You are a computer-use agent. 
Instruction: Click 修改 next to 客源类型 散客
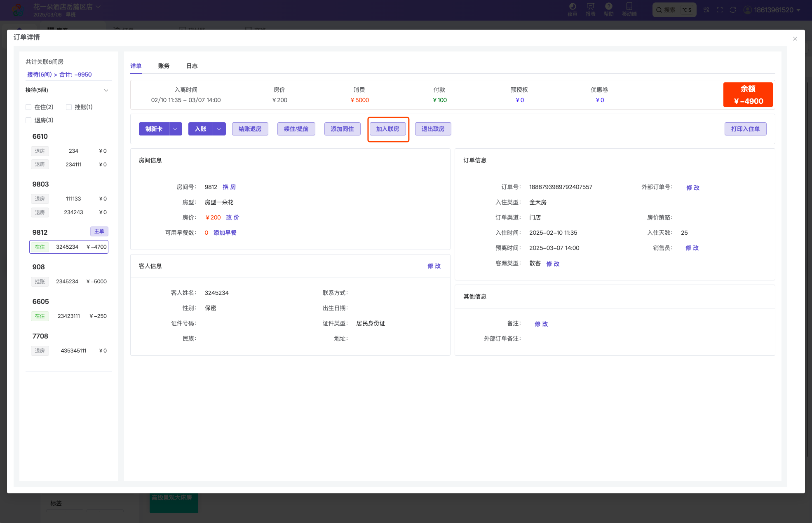tap(553, 264)
